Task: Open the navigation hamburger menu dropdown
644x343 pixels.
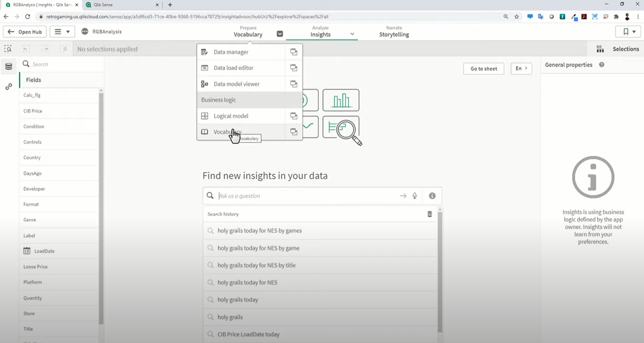Action: tap(62, 32)
